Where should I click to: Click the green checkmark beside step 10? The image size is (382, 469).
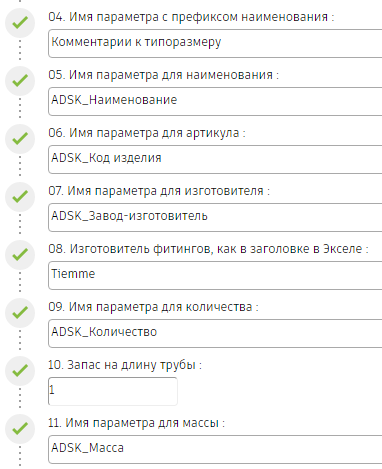20,371
